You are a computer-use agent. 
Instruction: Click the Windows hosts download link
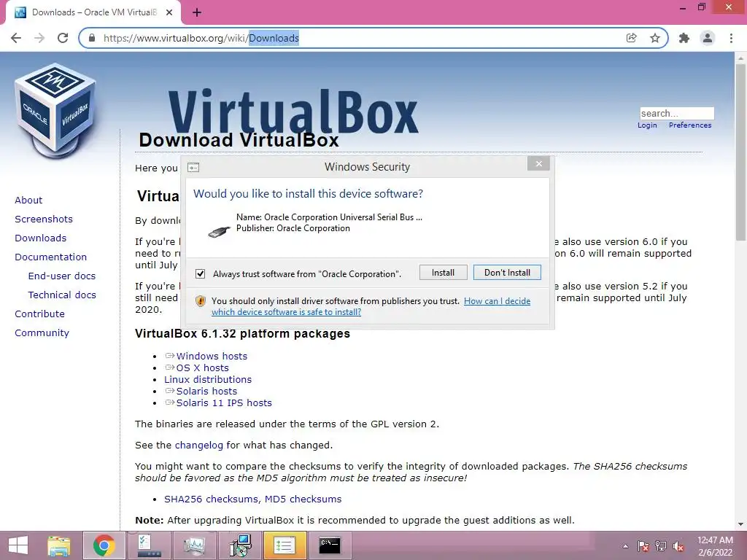tap(212, 356)
